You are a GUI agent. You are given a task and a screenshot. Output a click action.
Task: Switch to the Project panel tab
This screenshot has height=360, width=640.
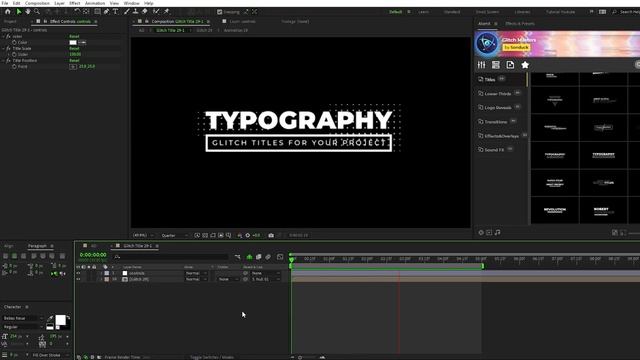click(x=10, y=21)
